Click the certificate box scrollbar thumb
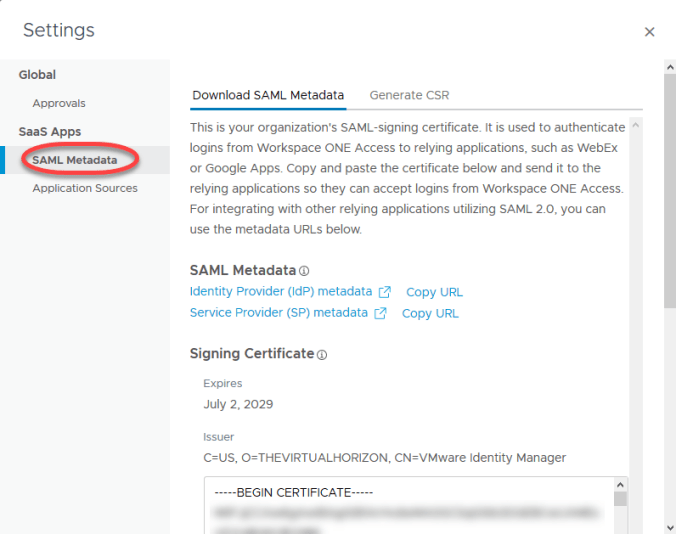This screenshot has width=676, height=534. (x=620, y=499)
